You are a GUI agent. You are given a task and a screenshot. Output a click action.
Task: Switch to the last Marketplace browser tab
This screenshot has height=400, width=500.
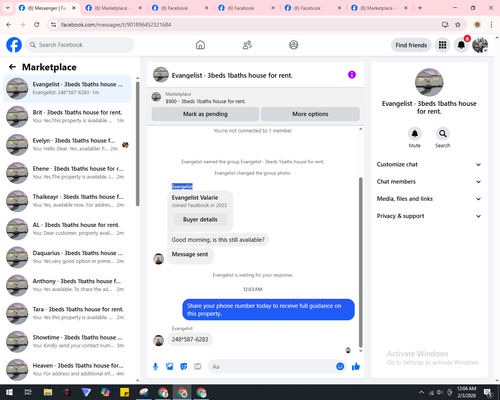(x=379, y=8)
